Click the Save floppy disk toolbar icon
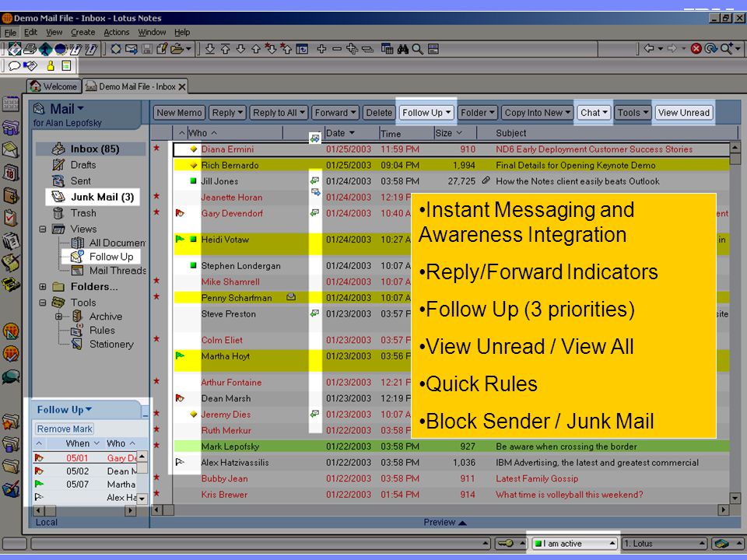Image resolution: width=747 pixels, height=560 pixels. 146,48
